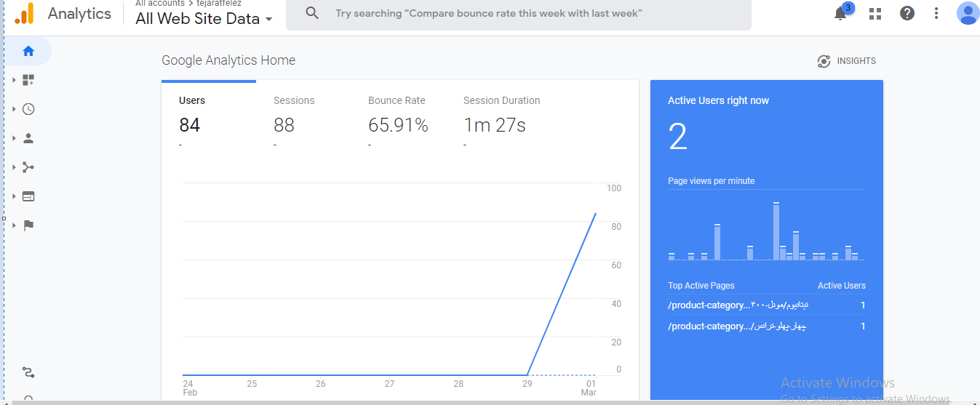Click the Google Analytics Home heading
980x405 pixels.
coord(228,60)
